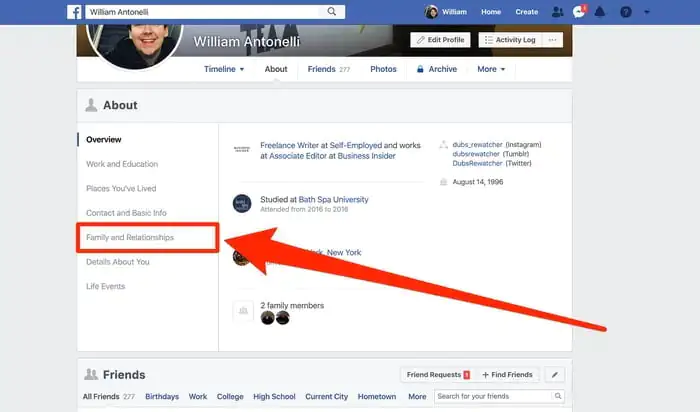Select the College friends filter
Image resolution: width=700 pixels, height=412 pixels.
(x=230, y=397)
